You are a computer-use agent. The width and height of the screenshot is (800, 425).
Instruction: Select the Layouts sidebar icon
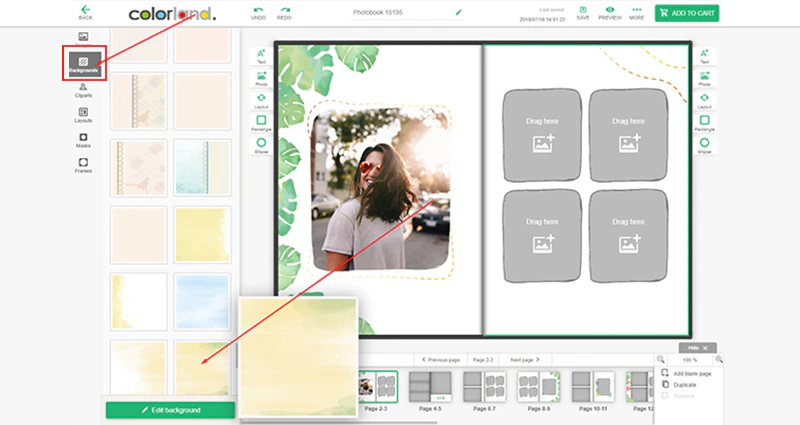click(83, 115)
